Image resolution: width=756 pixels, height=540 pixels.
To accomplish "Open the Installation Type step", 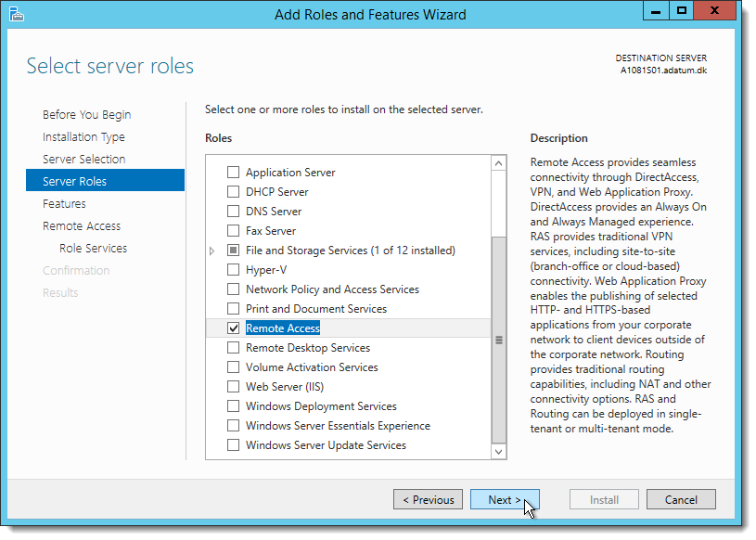I will pyautogui.click(x=83, y=137).
